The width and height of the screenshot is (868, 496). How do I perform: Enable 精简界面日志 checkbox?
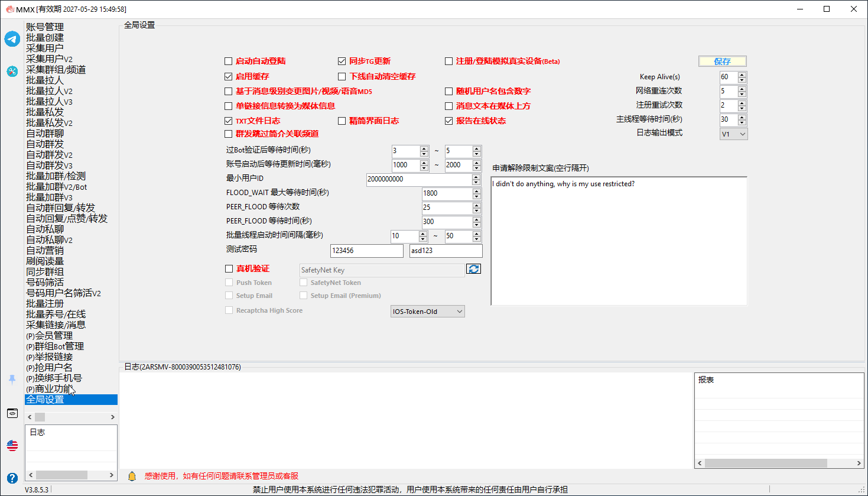click(342, 121)
